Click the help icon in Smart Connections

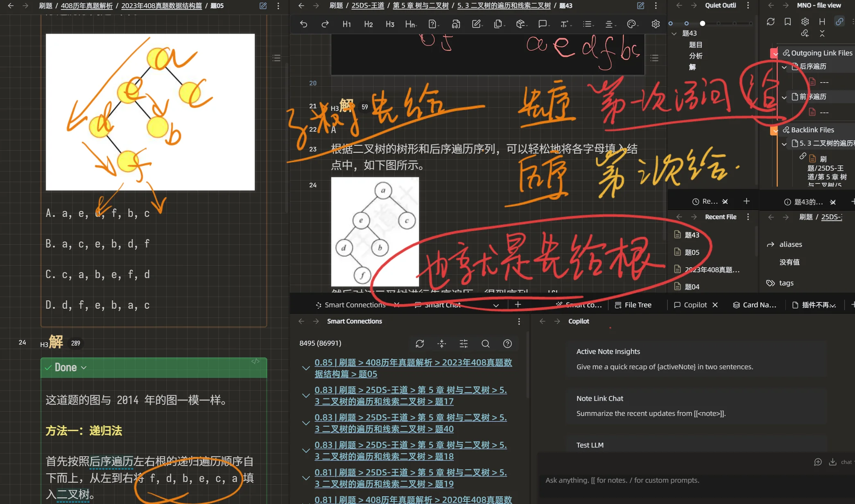[x=507, y=344]
